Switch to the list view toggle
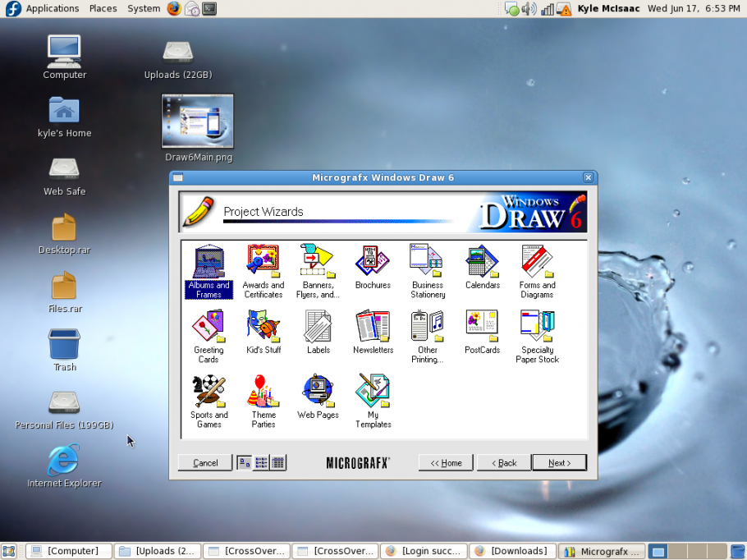747x560 pixels. [x=261, y=461]
